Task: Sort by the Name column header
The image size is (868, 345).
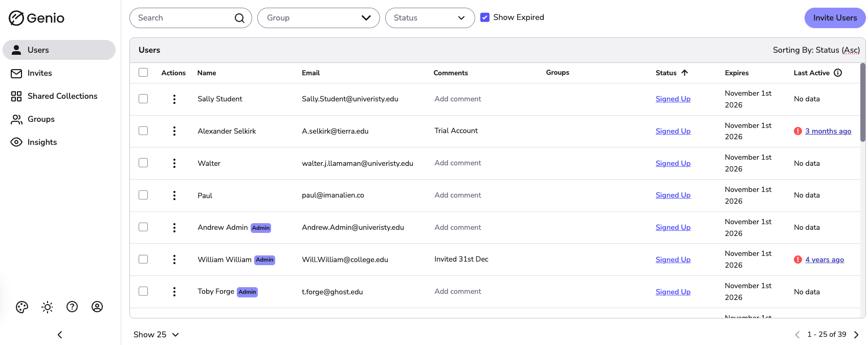Action: point(207,73)
